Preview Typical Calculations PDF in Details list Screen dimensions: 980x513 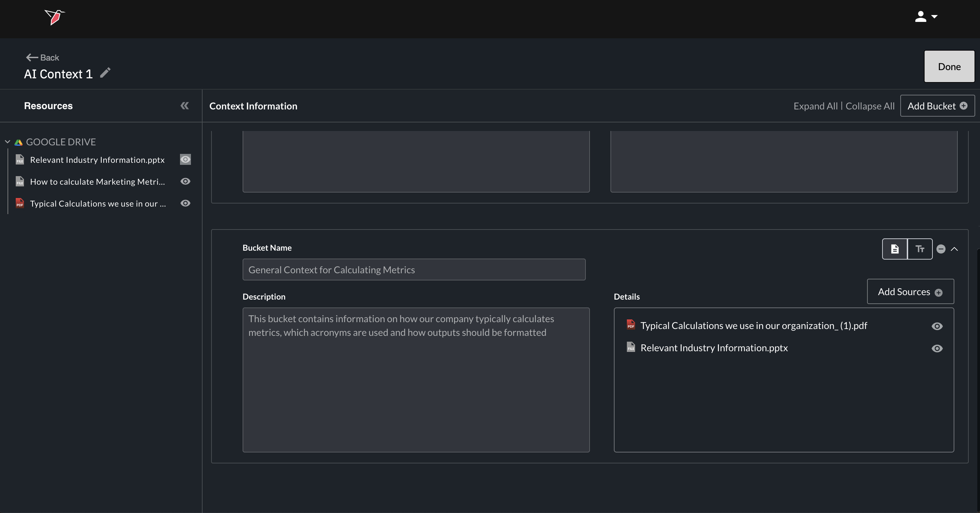click(937, 326)
